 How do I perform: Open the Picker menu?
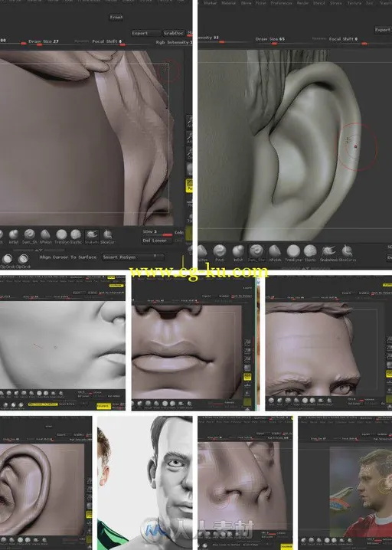click(x=260, y=3)
